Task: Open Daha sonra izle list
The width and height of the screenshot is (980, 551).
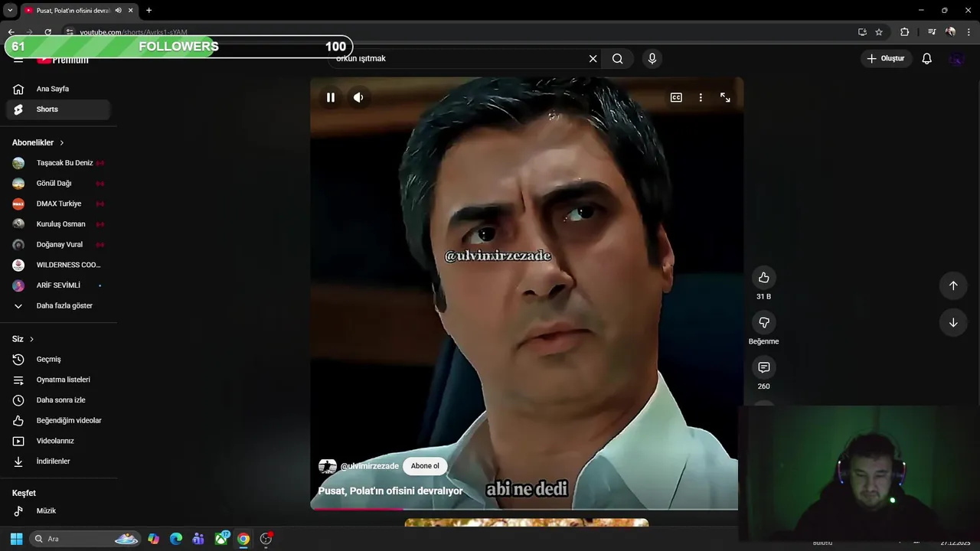Action: tap(58, 400)
